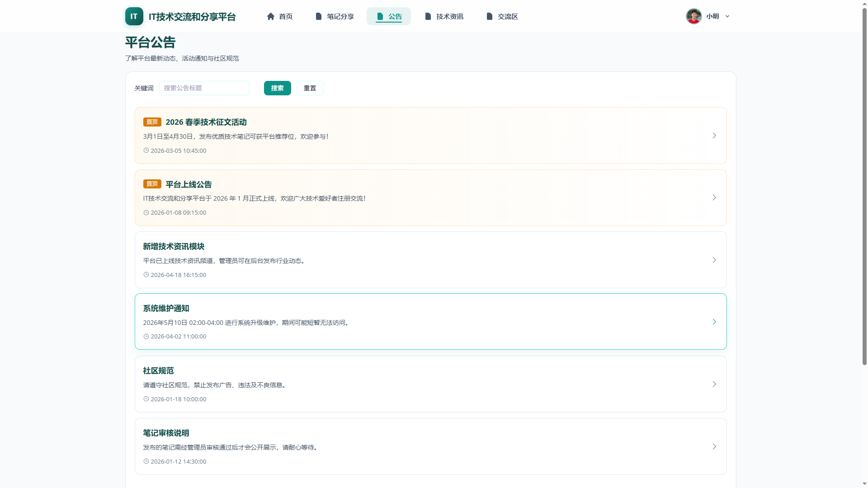Image resolution: width=868 pixels, height=488 pixels.
Task: Click the 小明 user avatar
Action: (693, 16)
